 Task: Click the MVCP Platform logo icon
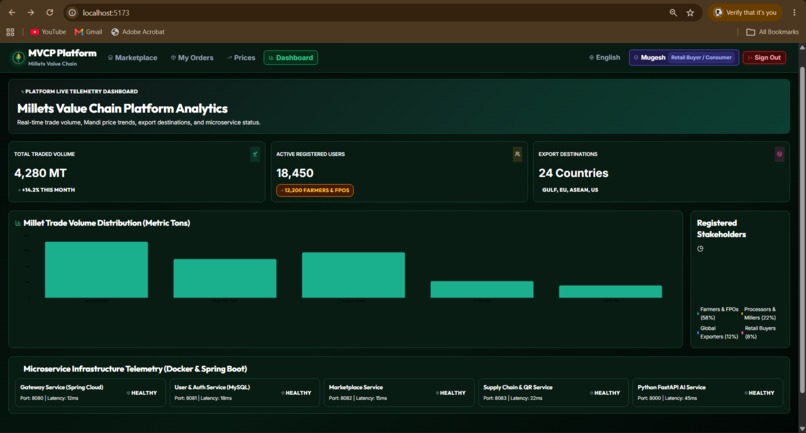[19, 58]
